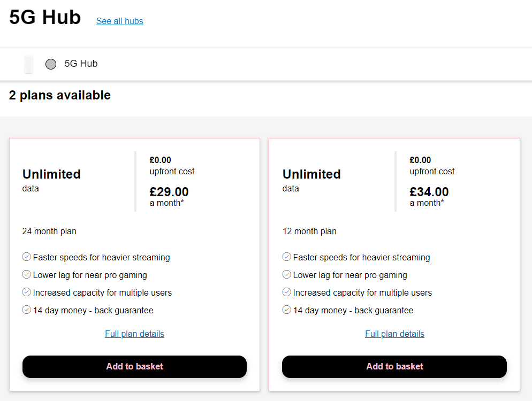
Task: Click the checkmark icon beside 24-month Faster speeds
Action: tap(26, 257)
